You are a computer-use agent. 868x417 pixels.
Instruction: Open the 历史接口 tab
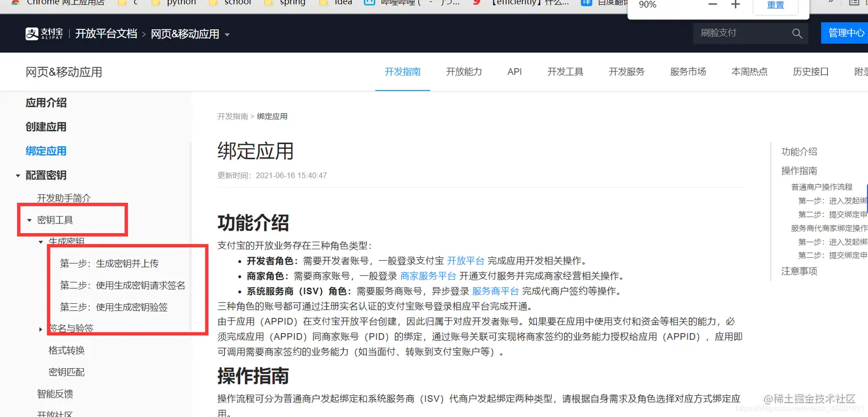(x=811, y=72)
